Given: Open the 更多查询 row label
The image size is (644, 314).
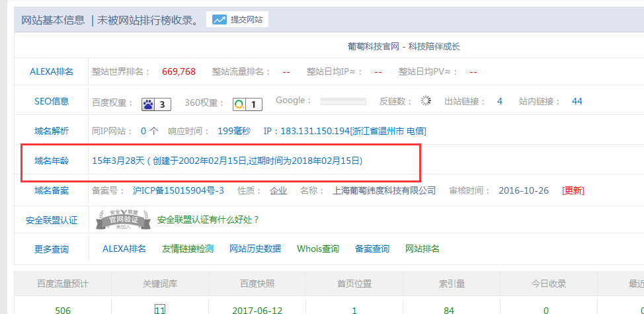Looking at the screenshot, I should [x=52, y=249].
